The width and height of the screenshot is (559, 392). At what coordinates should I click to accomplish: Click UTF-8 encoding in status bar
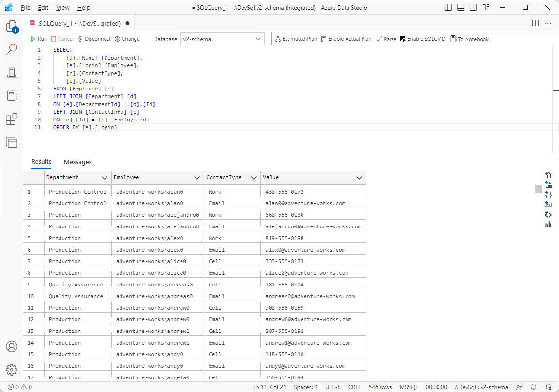coord(332,387)
